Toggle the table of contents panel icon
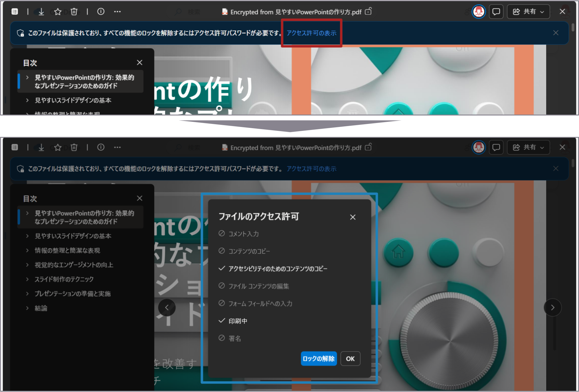Screen dimensions: 579x392 click(14, 147)
